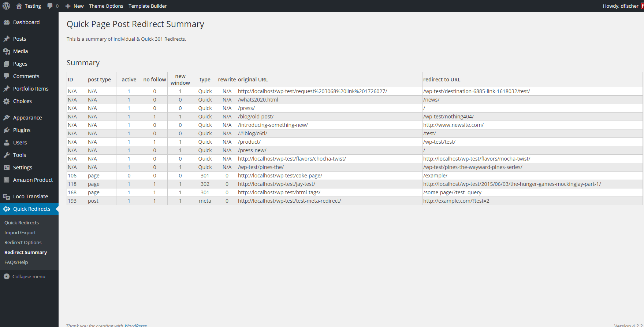
Task: Click the Portfolio Items pin icon
Action: pyautogui.click(x=7, y=89)
